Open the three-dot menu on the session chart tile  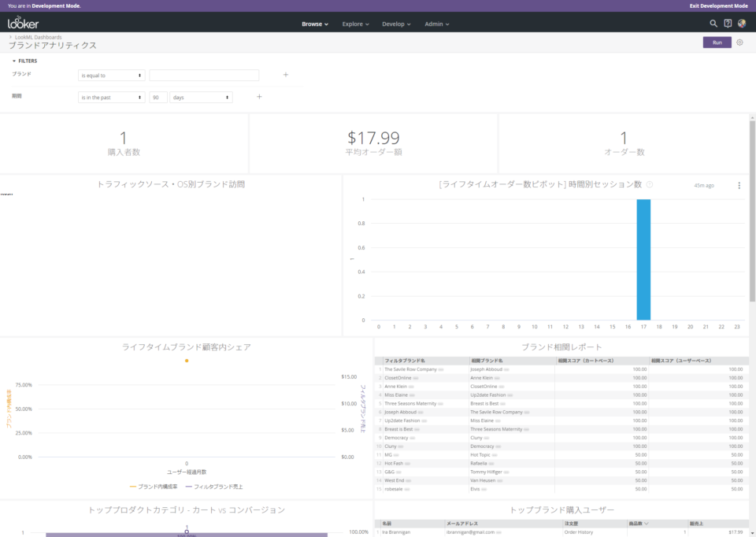[x=739, y=186]
